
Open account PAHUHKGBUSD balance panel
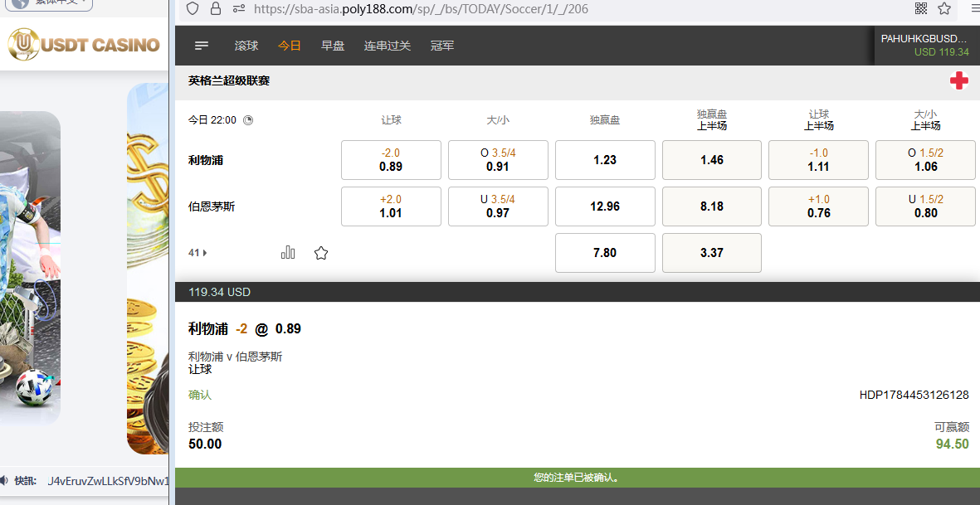[x=927, y=45]
